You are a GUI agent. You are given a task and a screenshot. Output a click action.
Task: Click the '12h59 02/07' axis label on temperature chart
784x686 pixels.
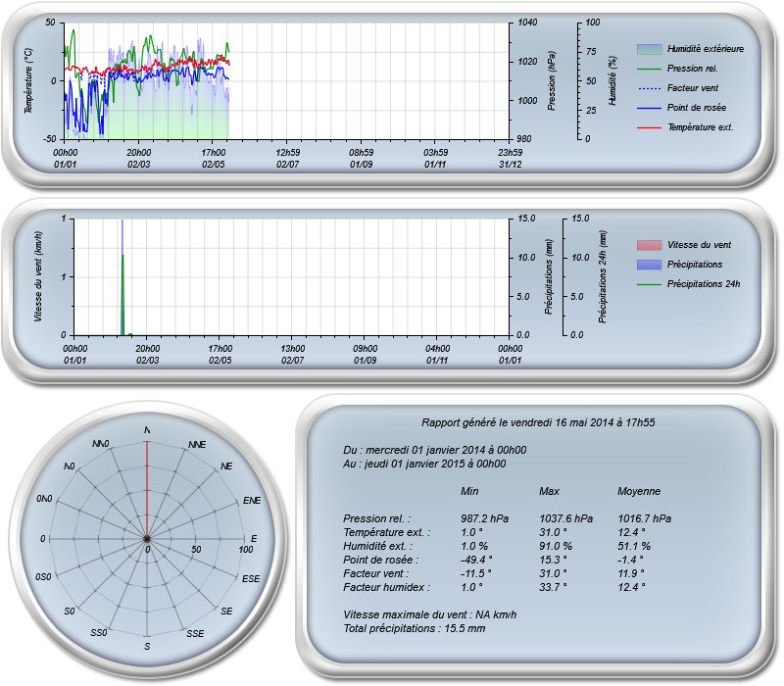(x=288, y=159)
